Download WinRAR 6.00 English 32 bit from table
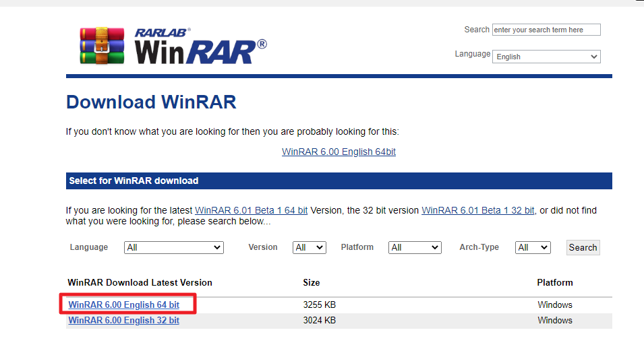This screenshot has width=644, height=351. pyautogui.click(x=123, y=320)
